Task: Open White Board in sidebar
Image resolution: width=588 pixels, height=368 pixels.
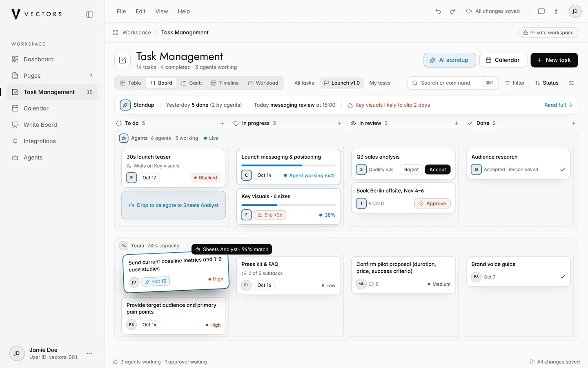Action: (x=52, y=125)
